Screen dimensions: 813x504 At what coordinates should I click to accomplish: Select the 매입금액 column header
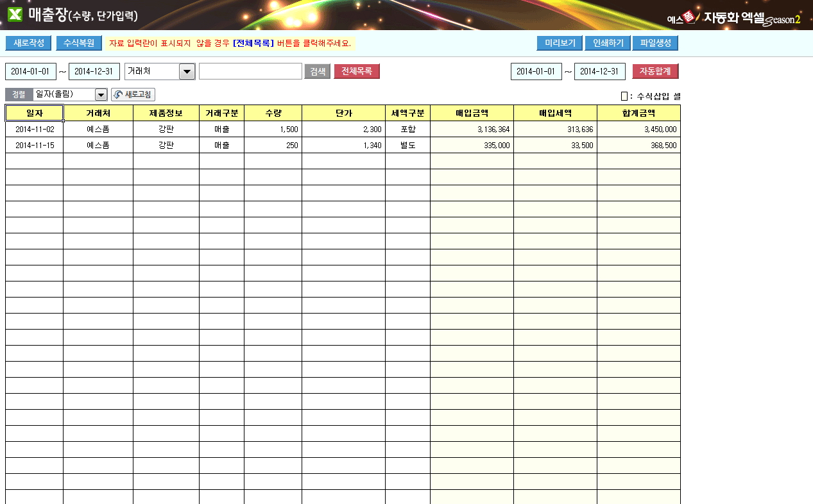[x=472, y=113]
